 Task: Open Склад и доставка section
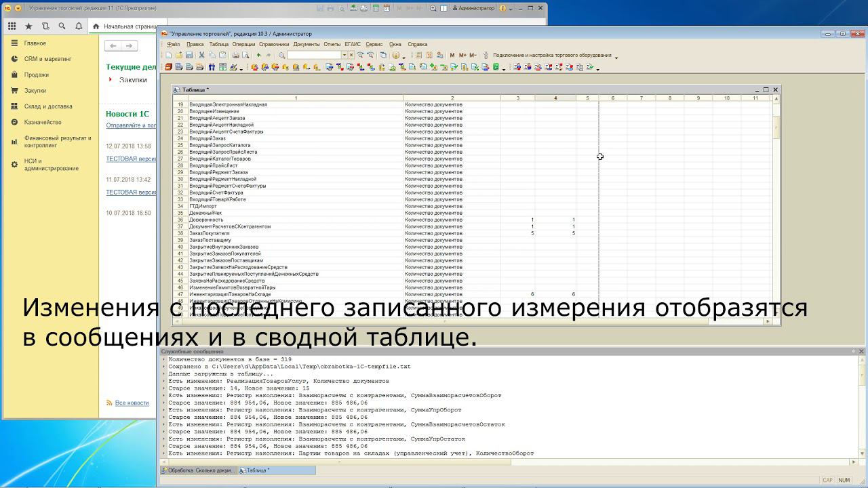[x=48, y=106]
